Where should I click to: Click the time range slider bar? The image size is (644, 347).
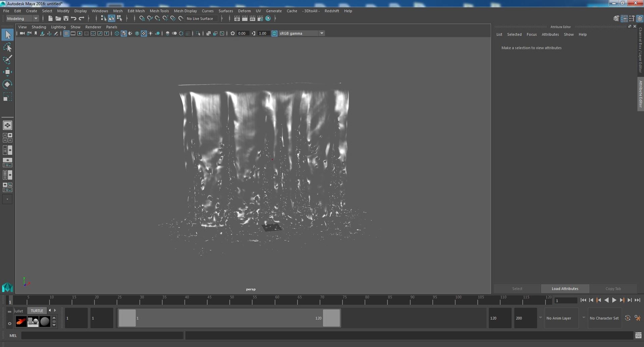[x=229, y=318]
